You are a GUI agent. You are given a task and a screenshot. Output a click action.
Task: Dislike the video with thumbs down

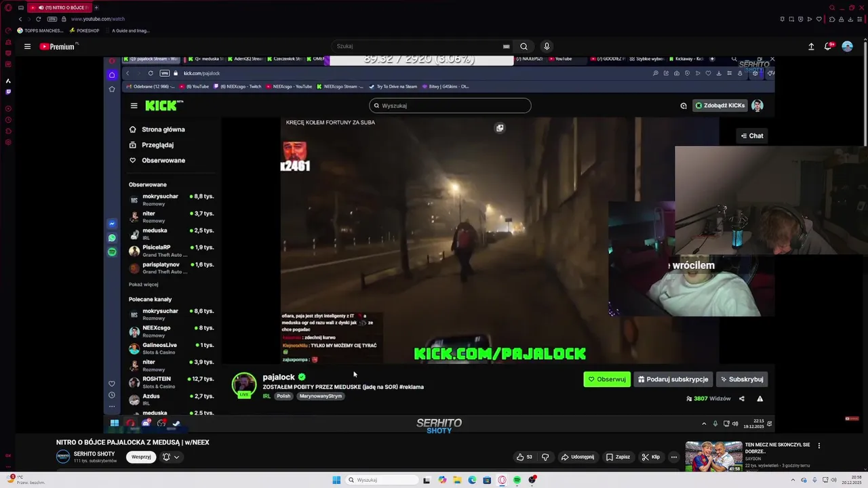545,457
